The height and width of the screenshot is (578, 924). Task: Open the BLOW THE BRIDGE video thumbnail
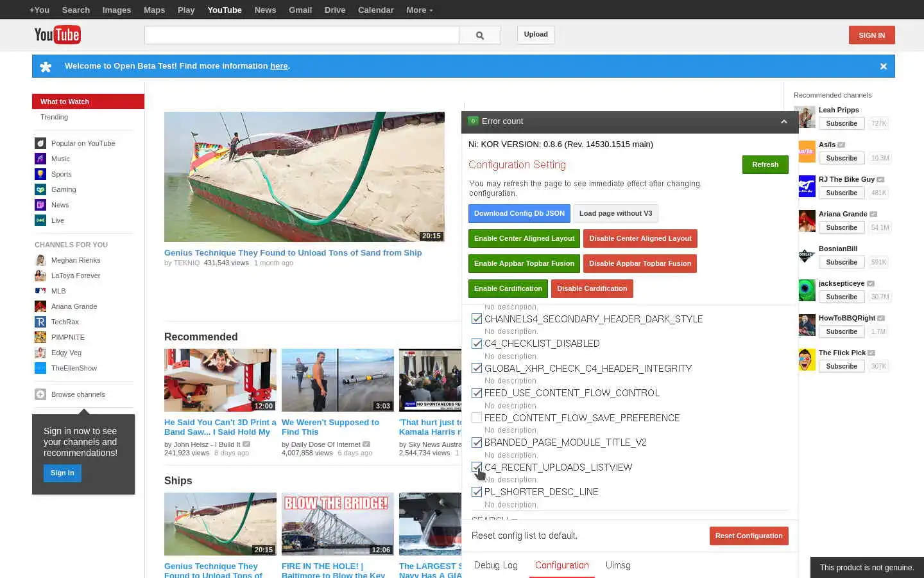[338, 524]
